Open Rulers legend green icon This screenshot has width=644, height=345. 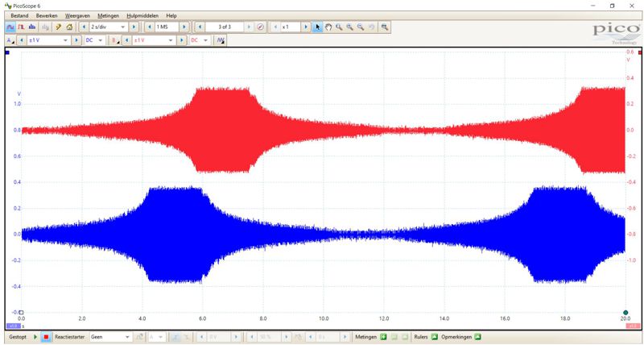click(x=435, y=337)
